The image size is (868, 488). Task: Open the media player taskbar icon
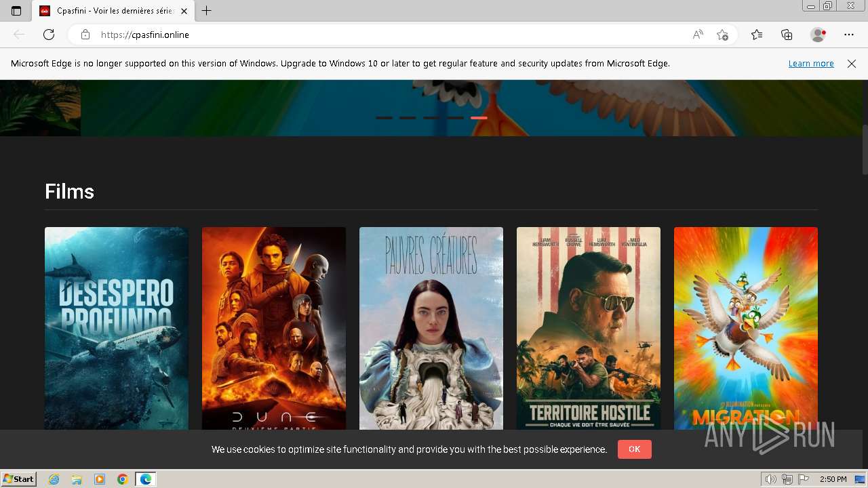click(100, 479)
